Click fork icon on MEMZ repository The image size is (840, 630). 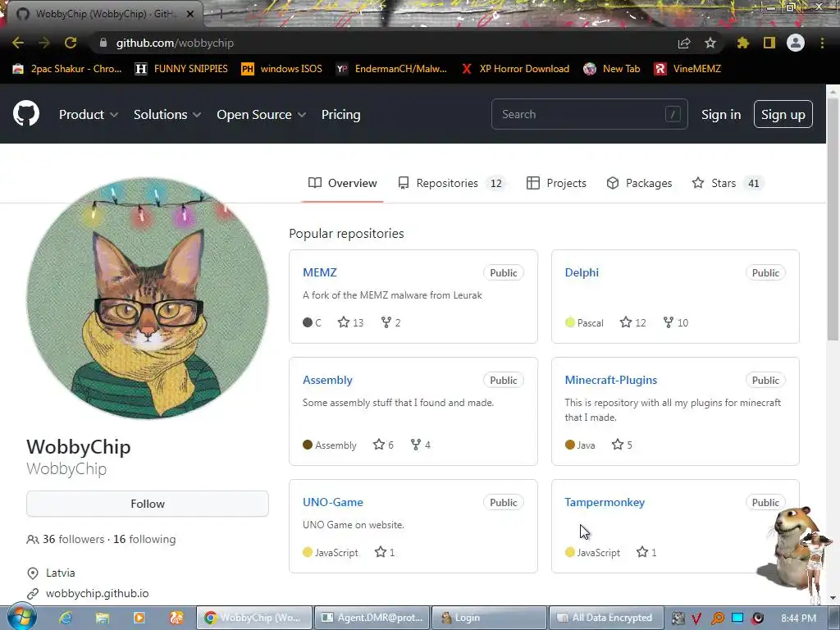click(x=386, y=322)
